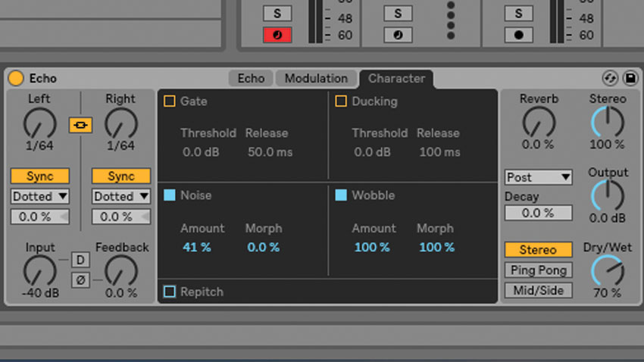644x362 pixels.
Task: Disarm the red record arm button
Action: point(277,35)
